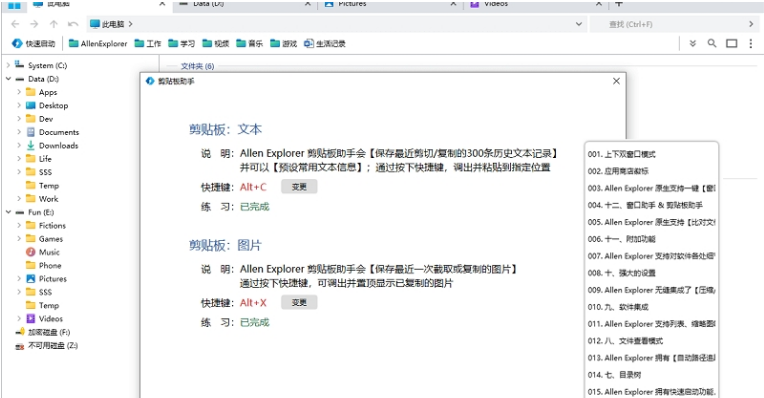Open the AllenExplorer bookmark folder
Image resolution: width=764 pixels, height=398 pixels.
[x=98, y=43]
